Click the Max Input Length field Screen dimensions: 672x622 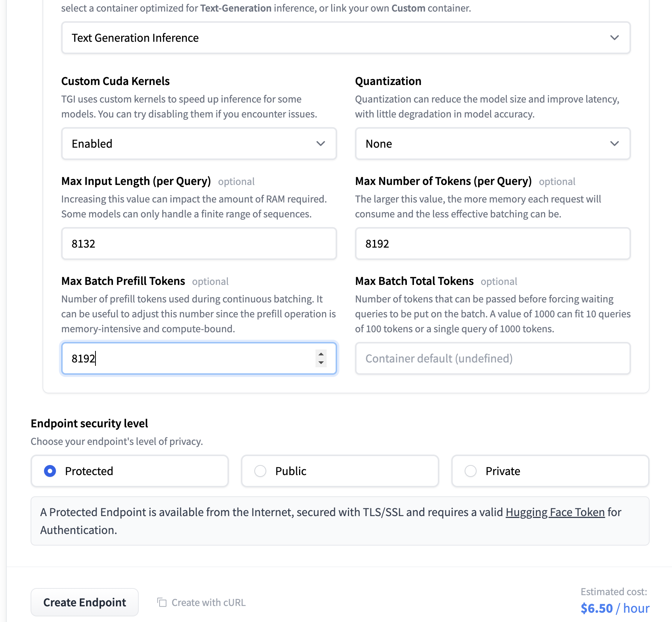click(x=198, y=244)
